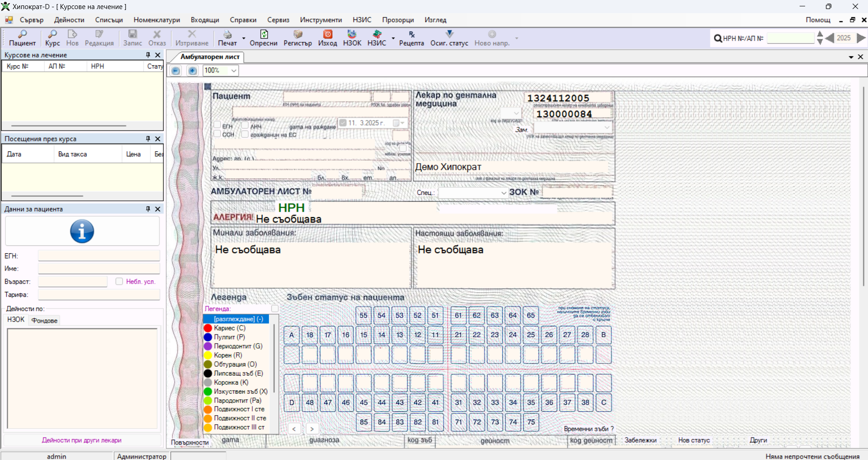Open the Инструменти menu
Viewport: 868px width, 460px height.
coord(321,20)
